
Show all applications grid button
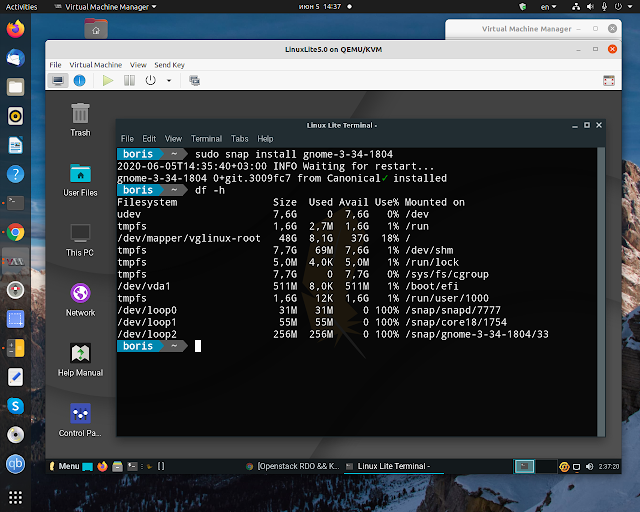tap(16, 497)
